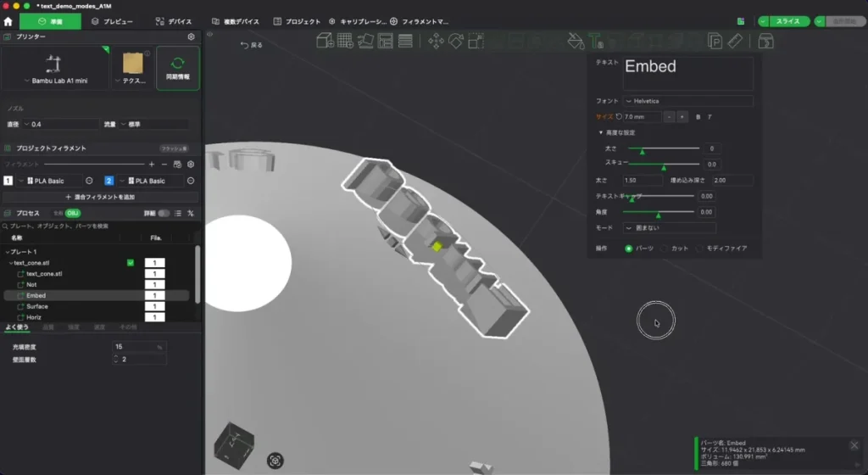868x475 pixels.
Task: Add a filament with plus icon
Action: coord(152,165)
